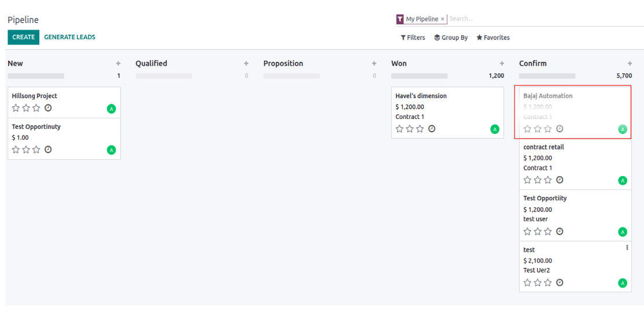Open the Filters dropdown

pos(413,38)
